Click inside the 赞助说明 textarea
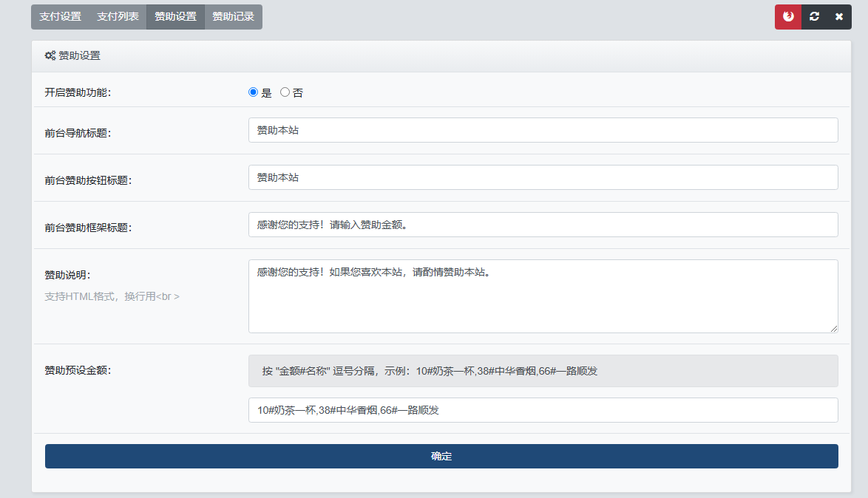 tap(543, 296)
